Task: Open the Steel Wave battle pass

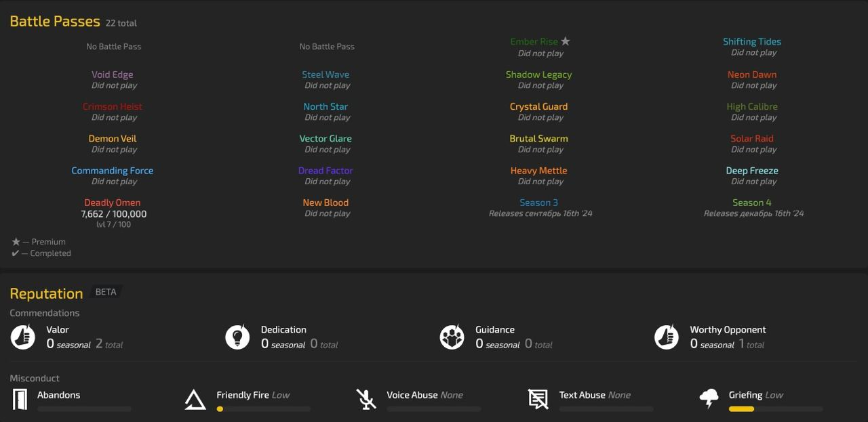Action: (x=326, y=75)
